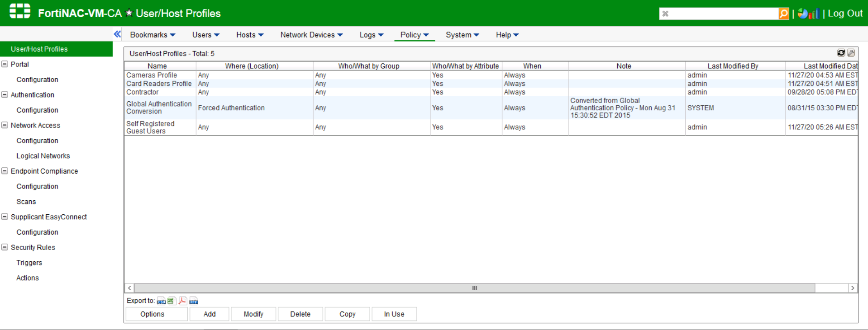
Task: Collapse the Portal tree section
Action: (x=5, y=64)
